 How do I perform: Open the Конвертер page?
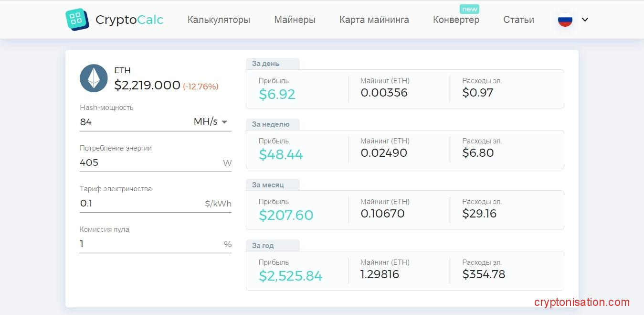[456, 20]
